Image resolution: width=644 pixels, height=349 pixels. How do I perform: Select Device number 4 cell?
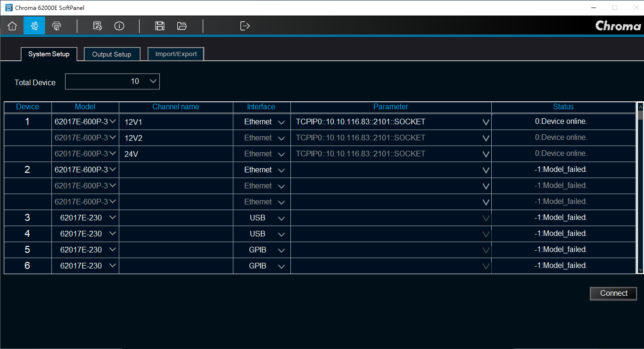(x=27, y=234)
